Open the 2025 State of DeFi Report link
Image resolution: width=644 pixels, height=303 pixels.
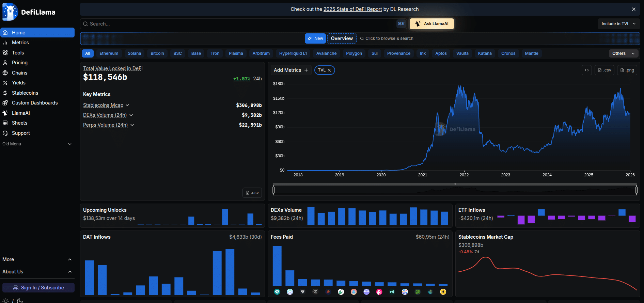[x=352, y=9]
